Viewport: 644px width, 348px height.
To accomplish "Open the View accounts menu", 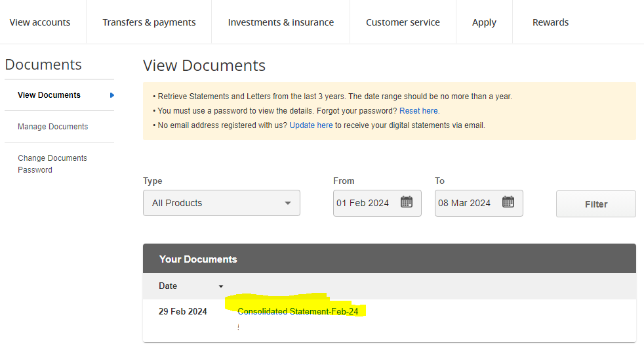I will tap(40, 22).
